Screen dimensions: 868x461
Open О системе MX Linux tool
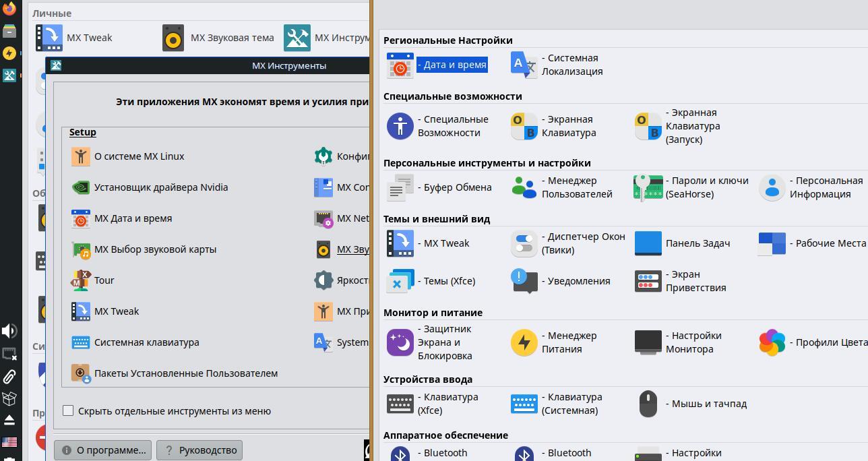[x=128, y=156]
